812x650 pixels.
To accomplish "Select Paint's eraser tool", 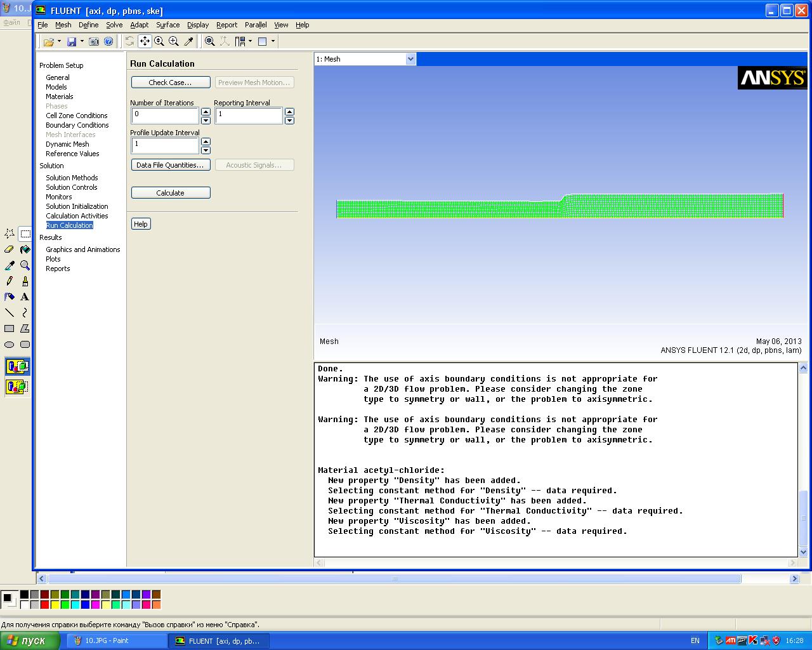I will point(10,249).
